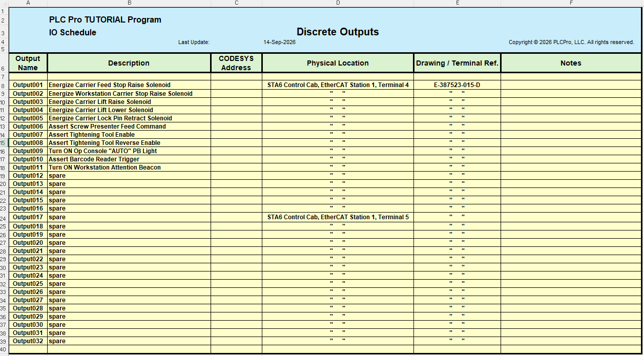This screenshot has height=356, width=644.
Task: Select cell Output024
Action: coord(28,276)
